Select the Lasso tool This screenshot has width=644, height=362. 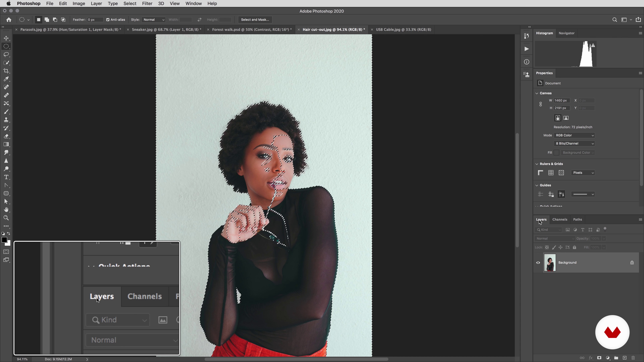6,54
